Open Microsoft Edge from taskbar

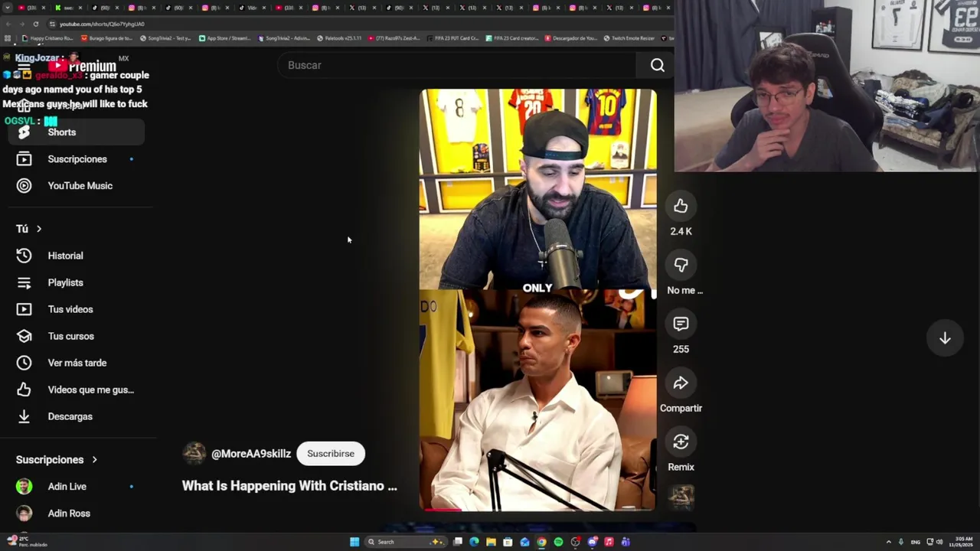pyautogui.click(x=474, y=542)
